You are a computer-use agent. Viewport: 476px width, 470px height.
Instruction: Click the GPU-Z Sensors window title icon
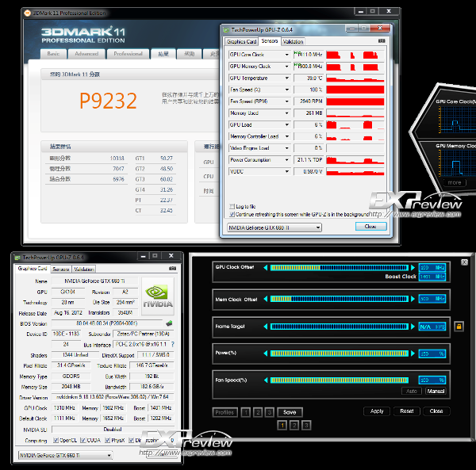pos(226,29)
